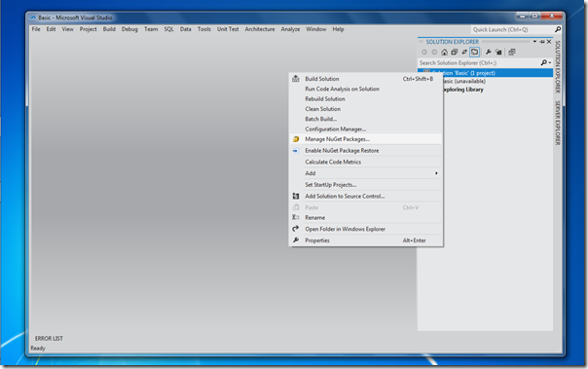Open the Data menu

pos(186,29)
